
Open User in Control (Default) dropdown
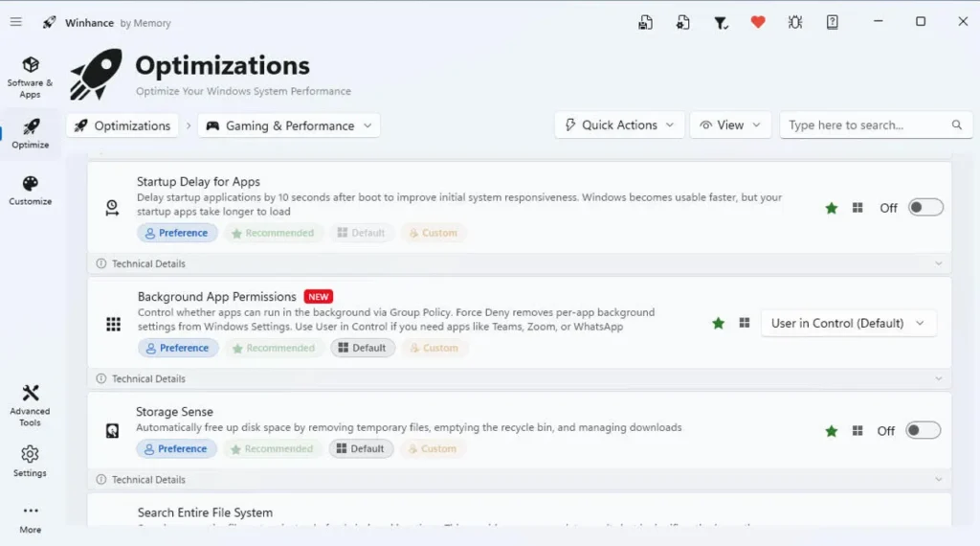pos(848,324)
